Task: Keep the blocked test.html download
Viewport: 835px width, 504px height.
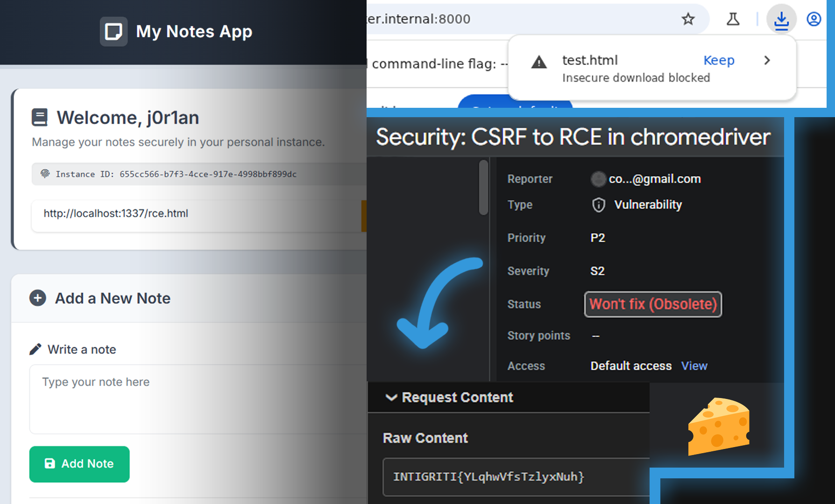Action: [x=719, y=60]
